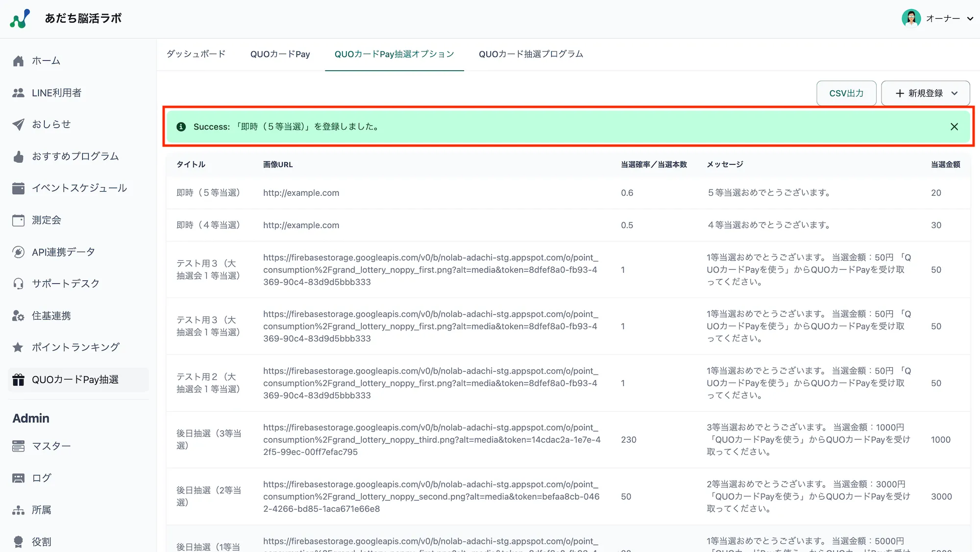
Task: Click メッセージ column header
Action: tap(725, 165)
